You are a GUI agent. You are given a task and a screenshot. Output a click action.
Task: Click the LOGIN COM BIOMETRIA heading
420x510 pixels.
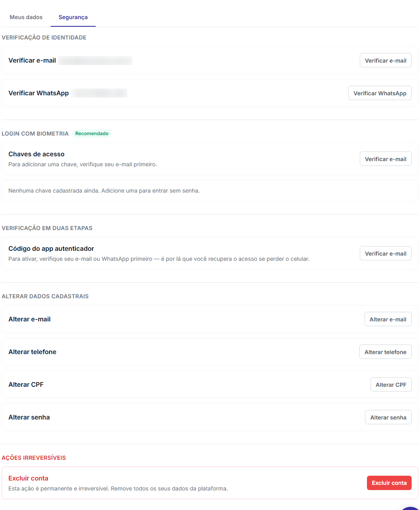coord(35,134)
